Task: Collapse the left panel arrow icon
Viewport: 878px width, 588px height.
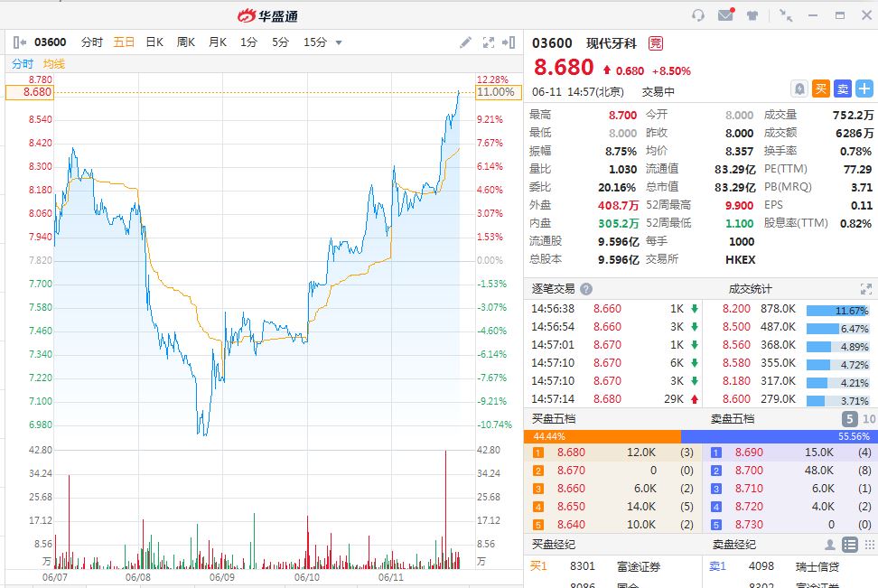Action: (20, 42)
